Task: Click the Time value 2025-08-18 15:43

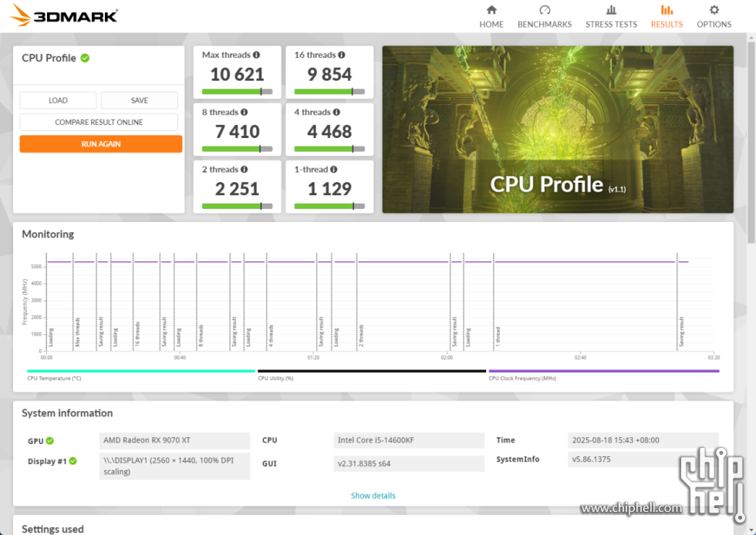Action: click(643, 440)
